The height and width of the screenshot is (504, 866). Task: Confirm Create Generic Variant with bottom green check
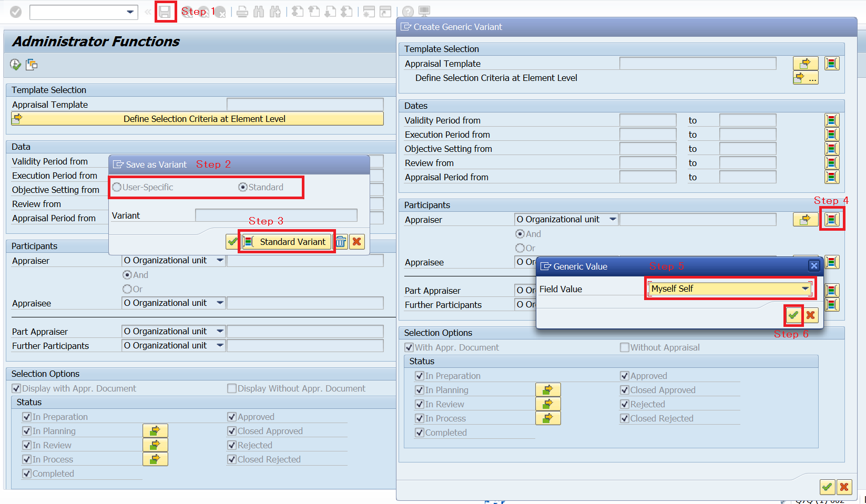pos(827,487)
